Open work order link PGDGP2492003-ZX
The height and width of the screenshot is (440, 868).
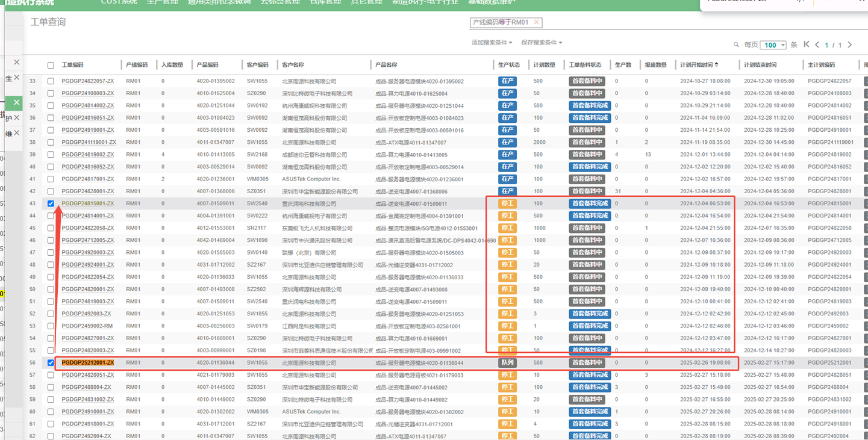click(86, 314)
